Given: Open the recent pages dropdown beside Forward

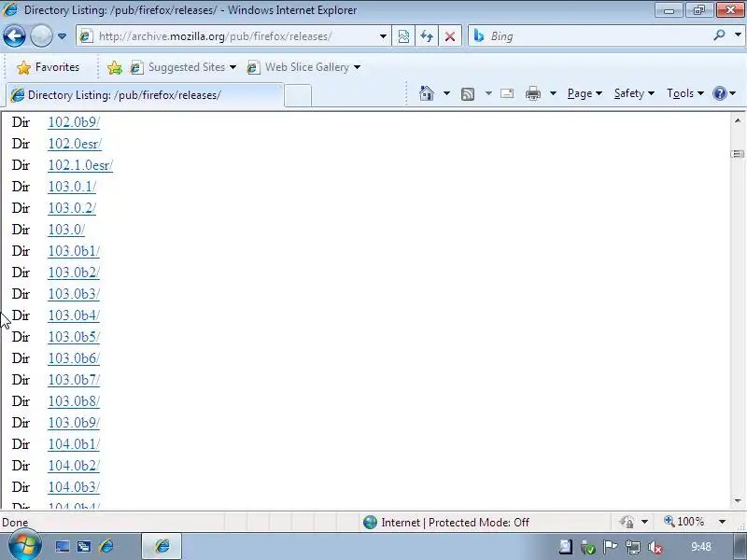Looking at the screenshot, I should pos(62,36).
